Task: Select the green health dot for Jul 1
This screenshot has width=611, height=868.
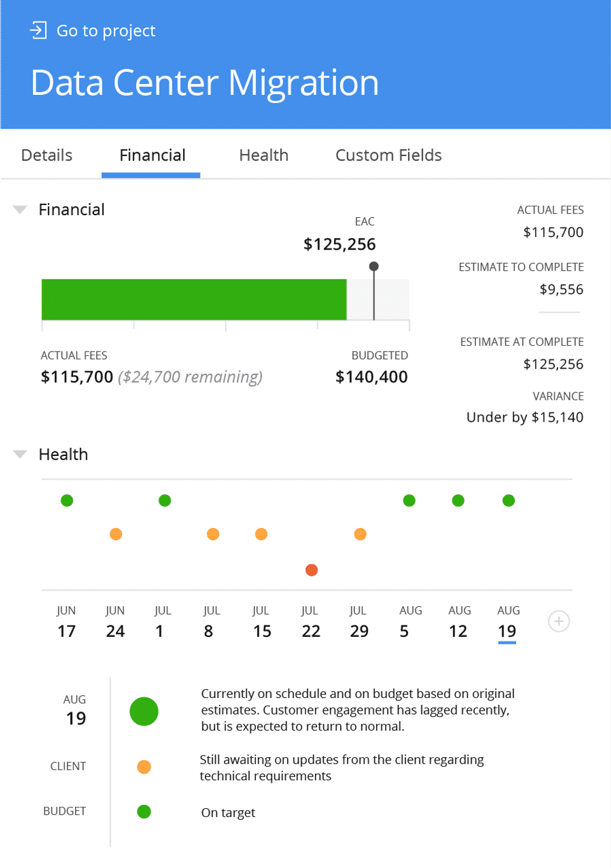Action: (165, 501)
